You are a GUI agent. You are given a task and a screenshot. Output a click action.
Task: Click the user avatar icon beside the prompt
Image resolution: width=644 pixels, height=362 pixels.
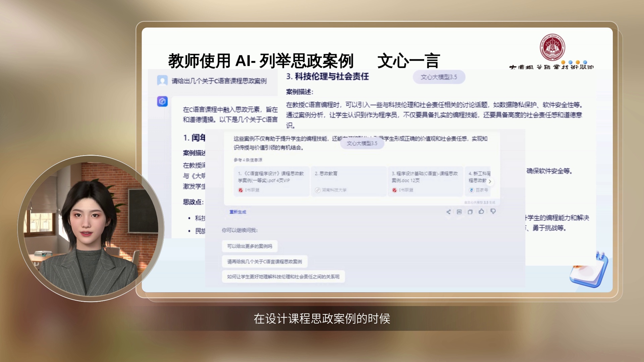(x=162, y=80)
